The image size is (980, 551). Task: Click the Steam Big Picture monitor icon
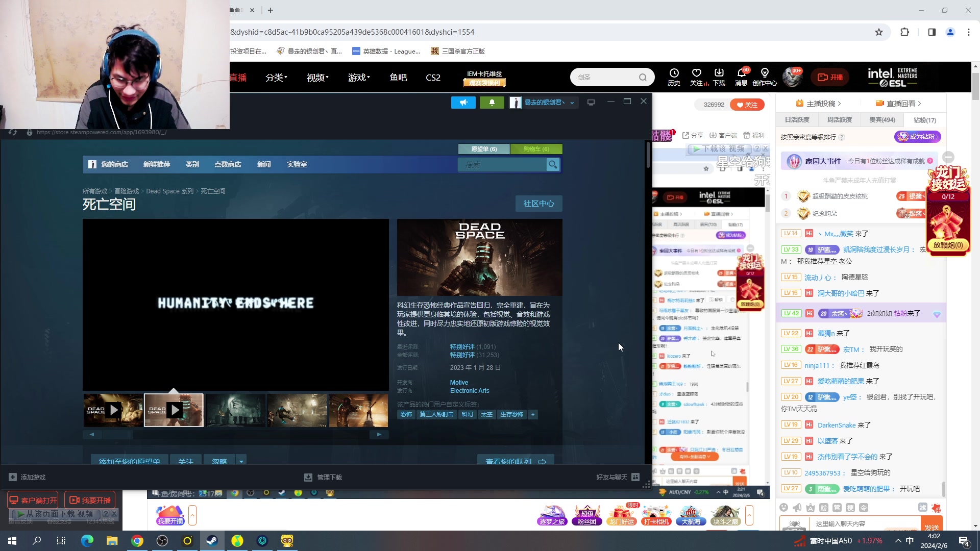(x=591, y=103)
